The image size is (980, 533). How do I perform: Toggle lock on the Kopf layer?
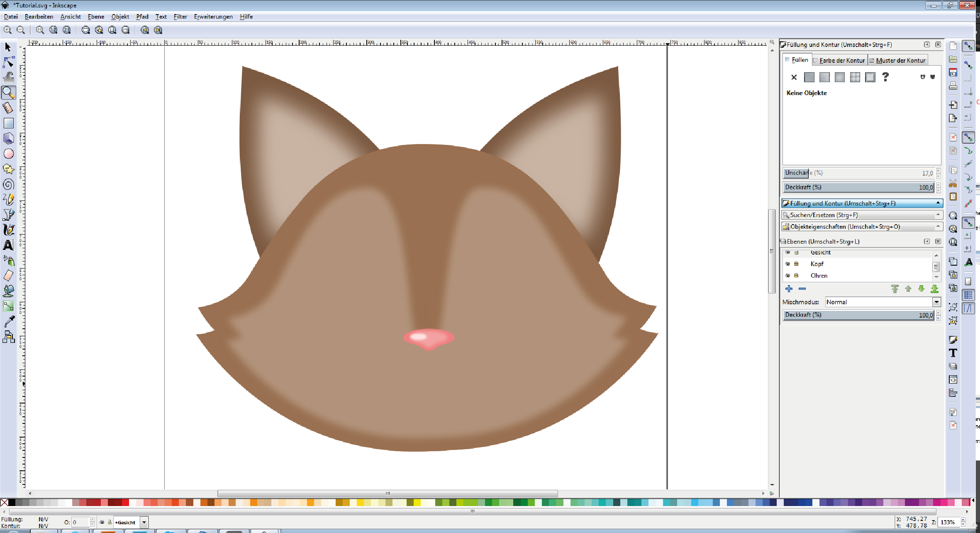796,264
